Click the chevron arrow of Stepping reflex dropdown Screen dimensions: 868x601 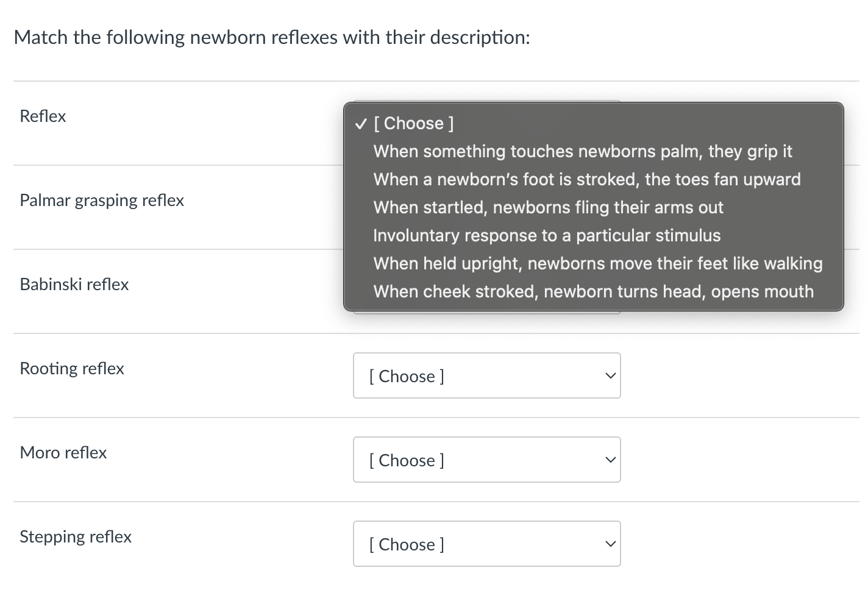[x=610, y=544]
